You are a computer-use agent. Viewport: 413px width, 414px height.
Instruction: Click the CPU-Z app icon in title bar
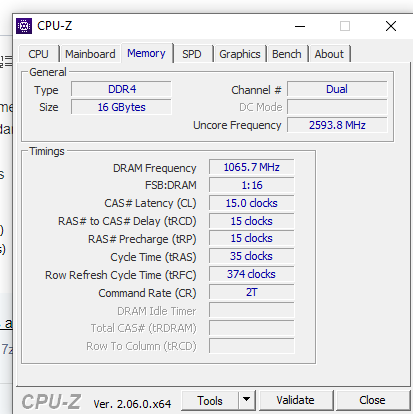point(24,26)
